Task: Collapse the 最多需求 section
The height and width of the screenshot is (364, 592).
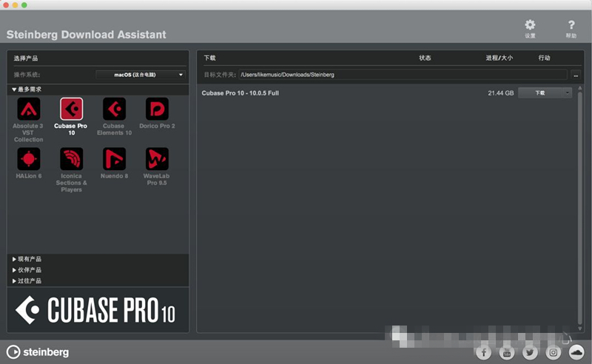Action: click(x=27, y=90)
